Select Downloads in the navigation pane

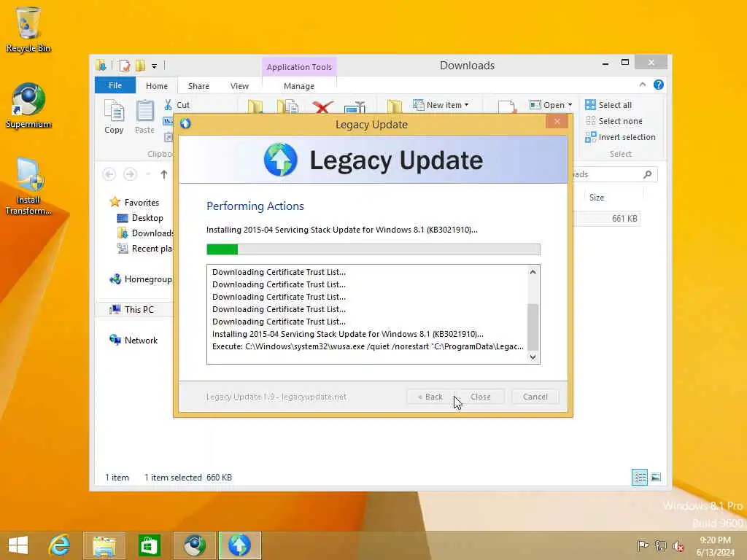[145, 233]
